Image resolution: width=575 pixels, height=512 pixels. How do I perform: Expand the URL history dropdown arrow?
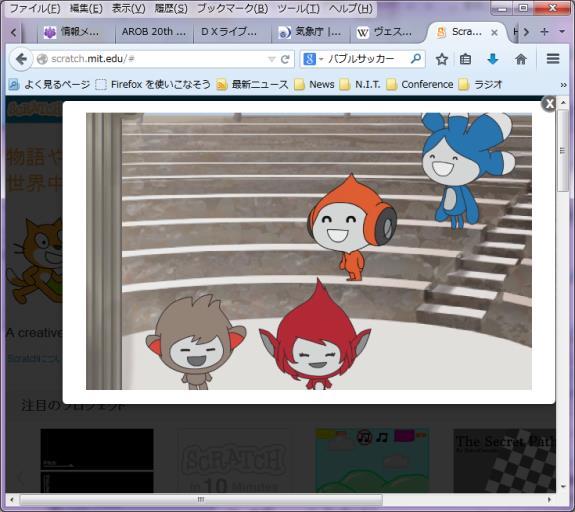(272, 59)
